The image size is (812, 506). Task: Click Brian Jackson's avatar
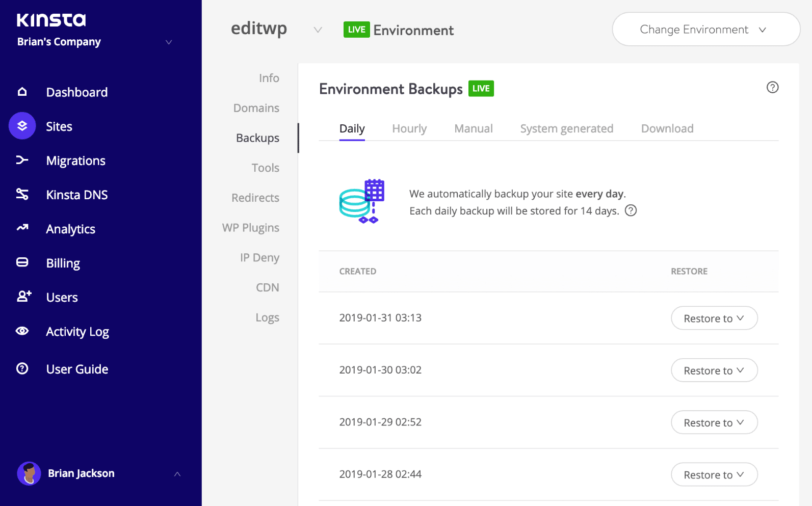[x=29, y=473]
